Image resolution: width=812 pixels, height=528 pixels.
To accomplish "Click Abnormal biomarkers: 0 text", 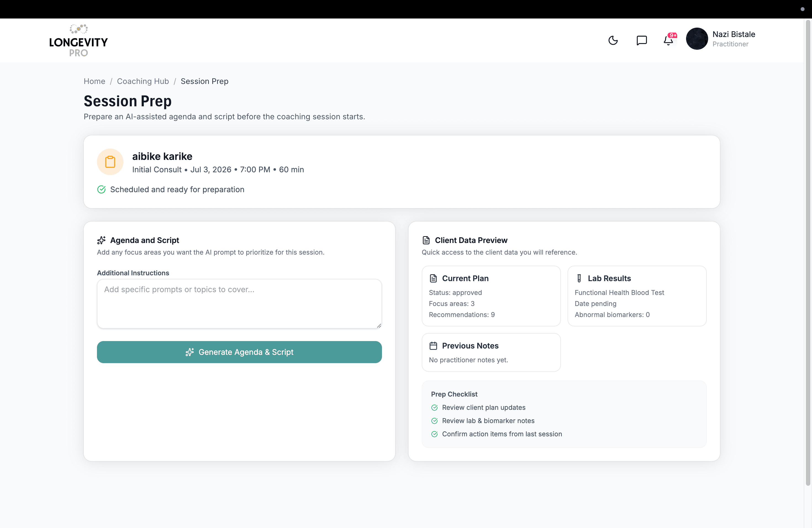I will tap(612, 315).
